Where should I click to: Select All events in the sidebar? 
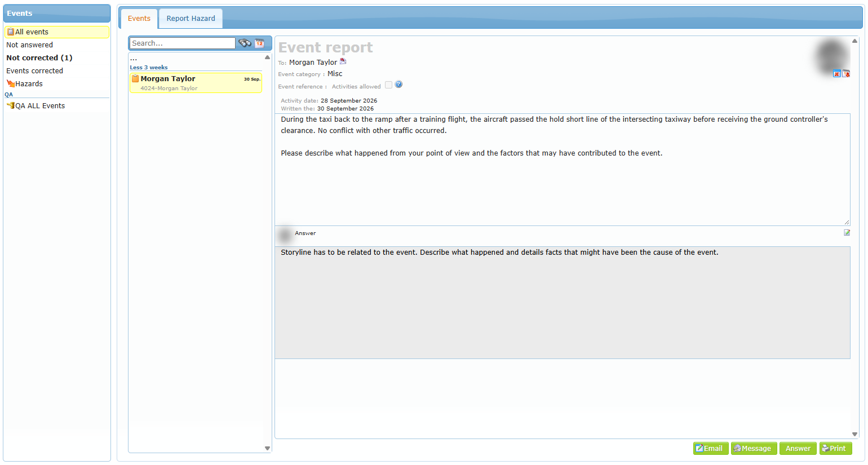click(x=56, y=32)
